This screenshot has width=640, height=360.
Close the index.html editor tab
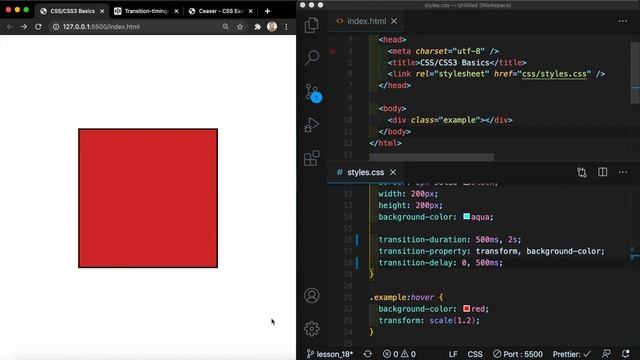(394, 21)
